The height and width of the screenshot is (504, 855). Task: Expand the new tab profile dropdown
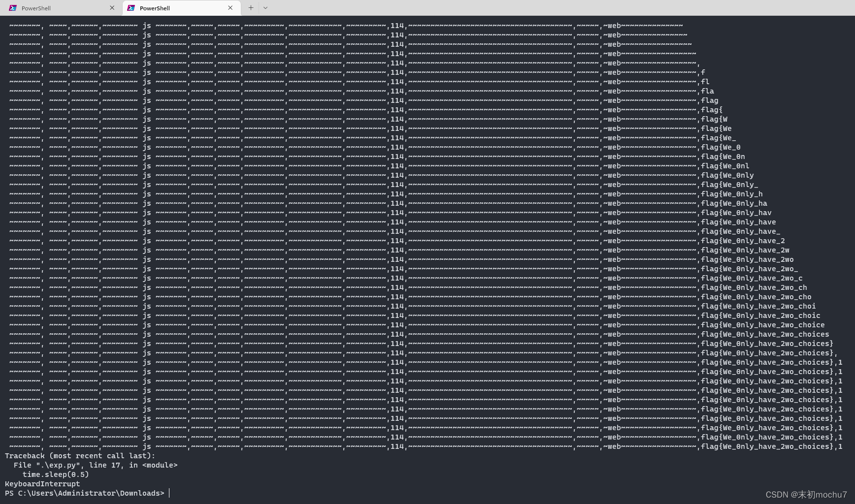point(265,8)
